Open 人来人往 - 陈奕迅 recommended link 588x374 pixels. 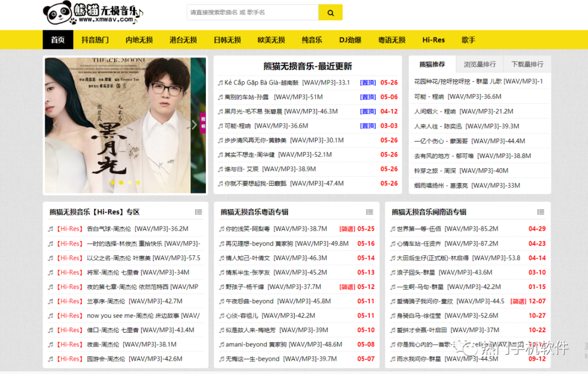(x=467, y=126)
